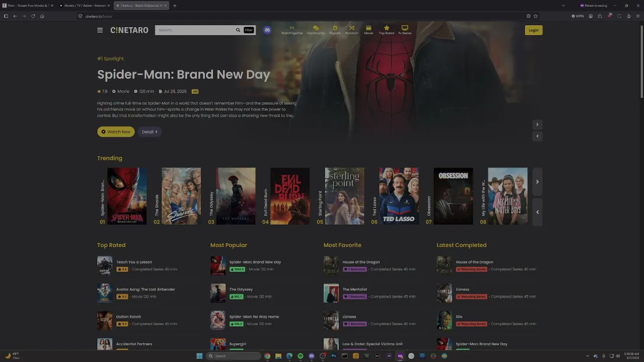Open Detail for the spotlight movie
The height and width of the screenshot is (362, 644).
149,132
